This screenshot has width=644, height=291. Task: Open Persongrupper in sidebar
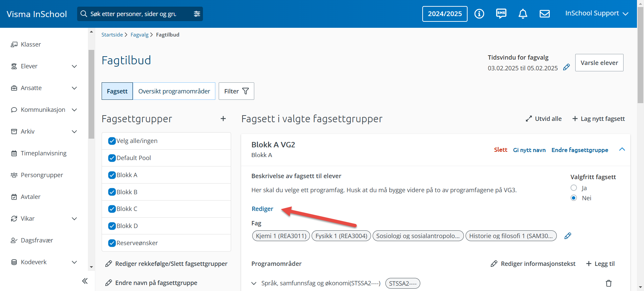pyautogui.click(x=37, y=175)
